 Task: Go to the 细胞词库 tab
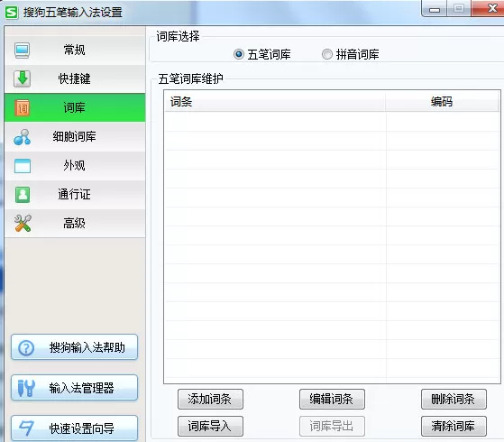(75, 137)
